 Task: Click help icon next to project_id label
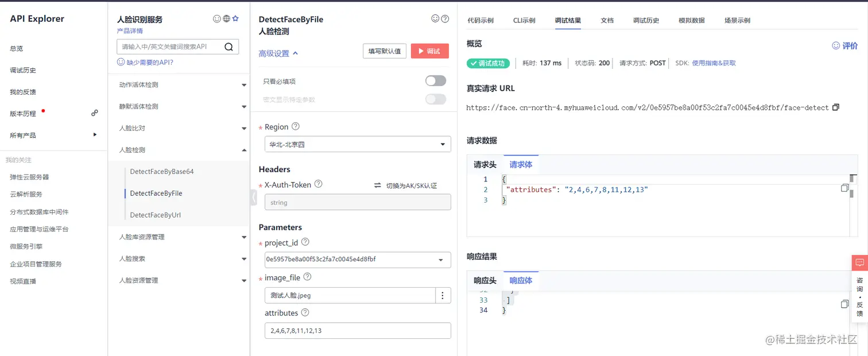305,242
